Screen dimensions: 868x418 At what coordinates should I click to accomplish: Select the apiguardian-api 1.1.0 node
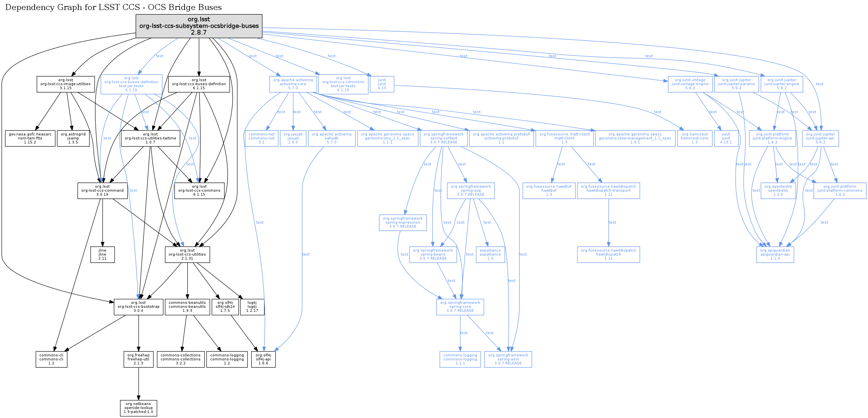coord(775,255)
